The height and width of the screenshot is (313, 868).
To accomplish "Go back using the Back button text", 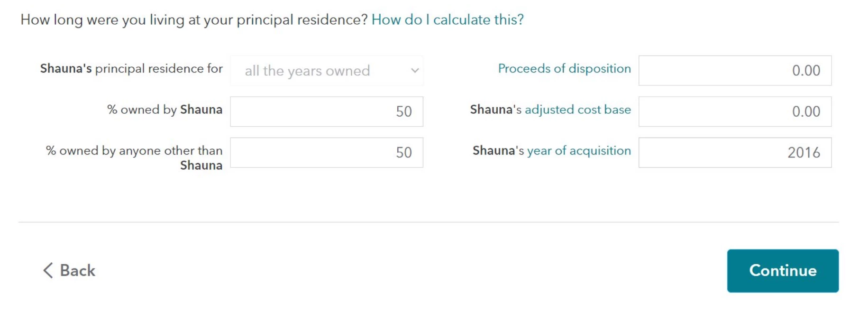I will (x=77, y=270).
